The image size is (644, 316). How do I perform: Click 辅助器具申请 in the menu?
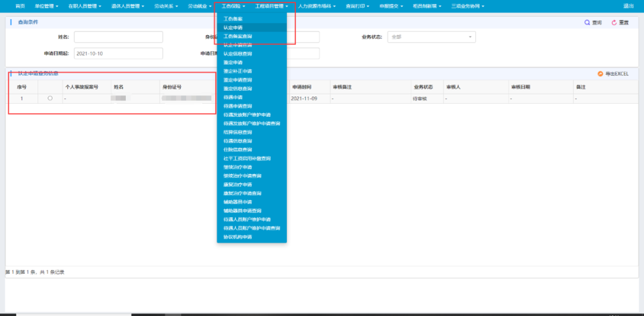(238, 202)
